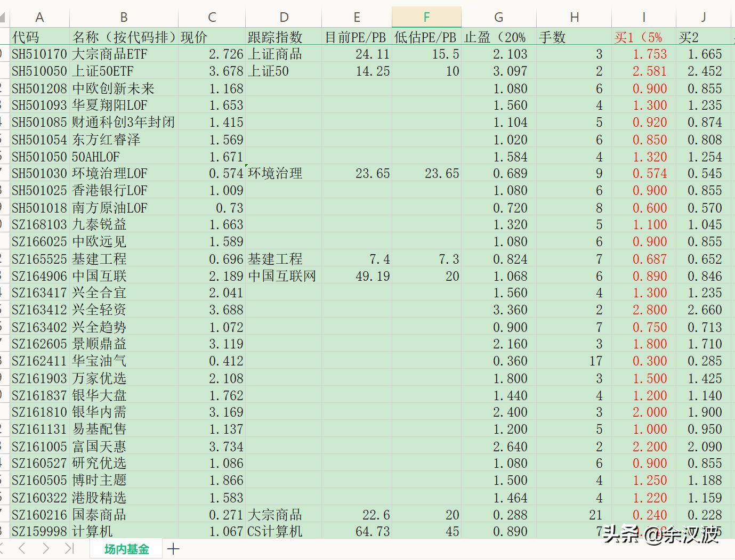Select column A by its header
The height and width of the screenshot is (560, 735).
(39, 17)
